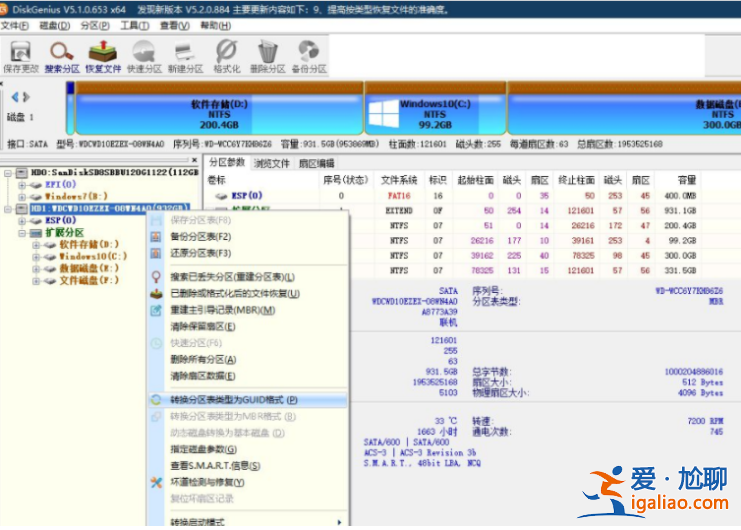Click the 软件存储(D:) 200.4GB partition bar
The height and width of the screenshot is (530, 741).
click(219, 108)
